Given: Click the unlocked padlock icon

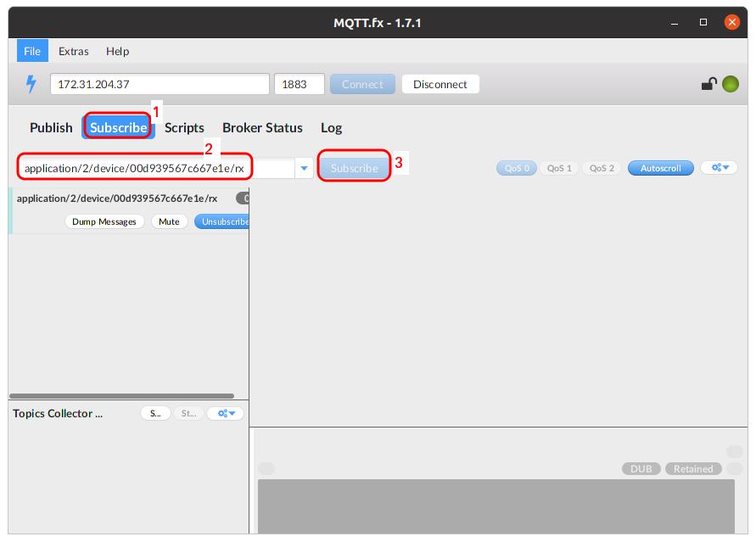Looking at the screenshot, I should click(708, 84).
